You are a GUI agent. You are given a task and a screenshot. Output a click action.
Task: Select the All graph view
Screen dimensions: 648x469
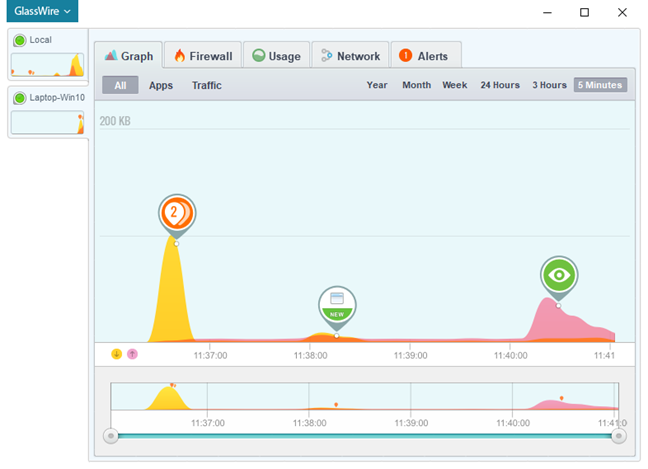[120, 85]
